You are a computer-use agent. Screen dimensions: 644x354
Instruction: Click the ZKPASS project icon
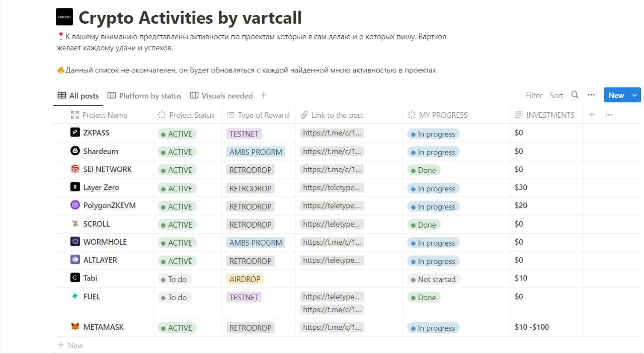[75, 133]
